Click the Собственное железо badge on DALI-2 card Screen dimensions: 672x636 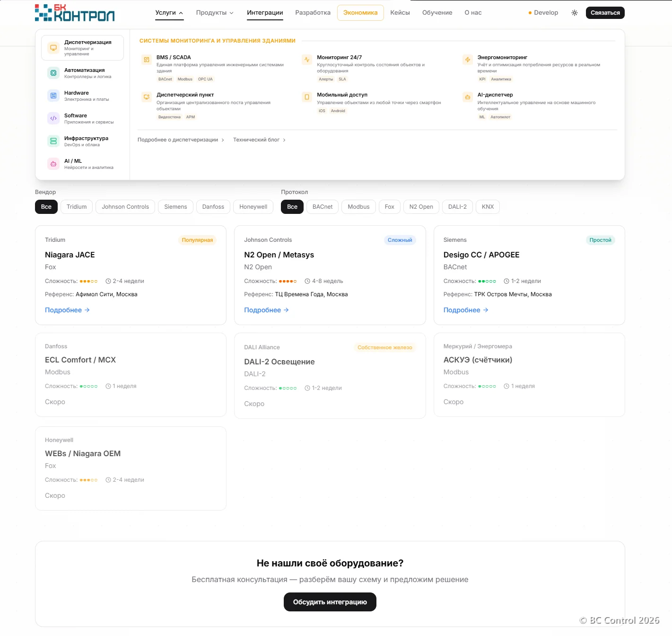point(384,348)
